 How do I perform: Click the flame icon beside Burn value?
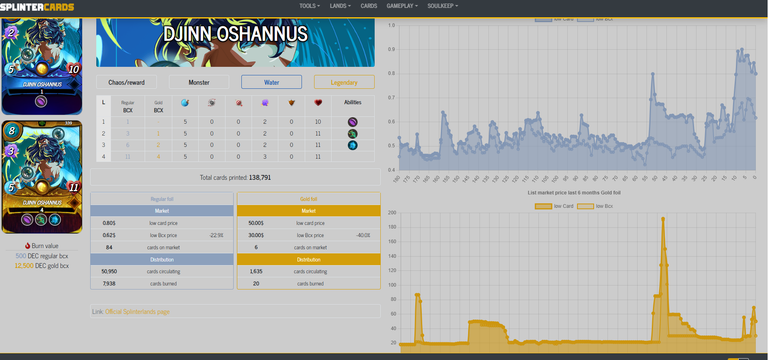(28, 246)
